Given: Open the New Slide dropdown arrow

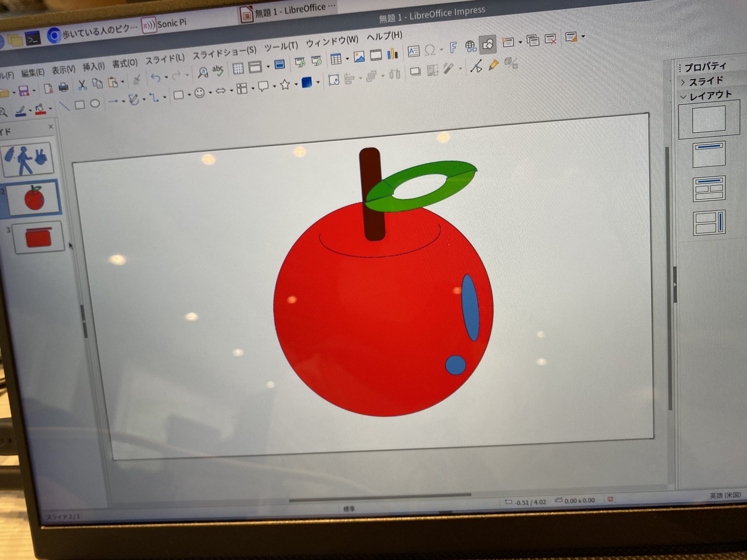Looking at the screenshot, I should [x=520, y=42].
